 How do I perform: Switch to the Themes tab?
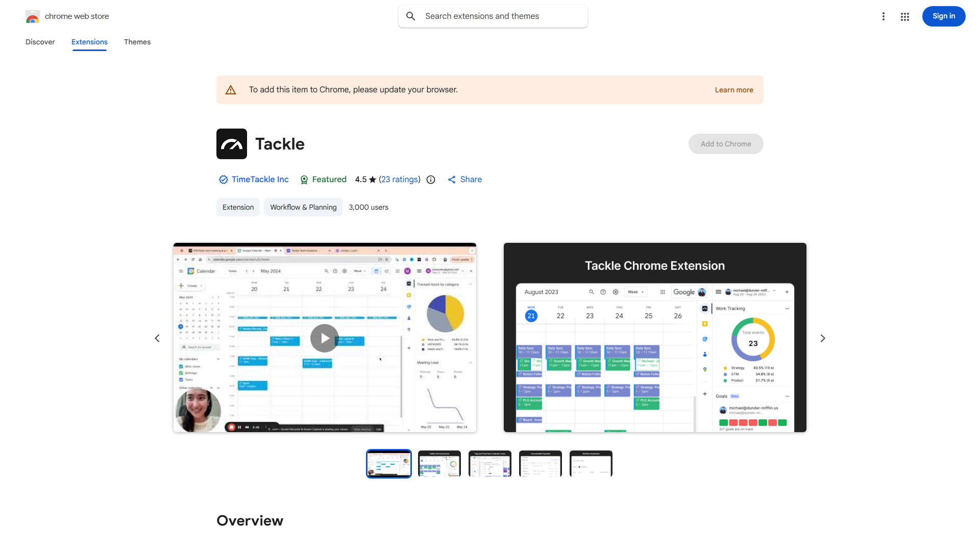tap(137, 42)
